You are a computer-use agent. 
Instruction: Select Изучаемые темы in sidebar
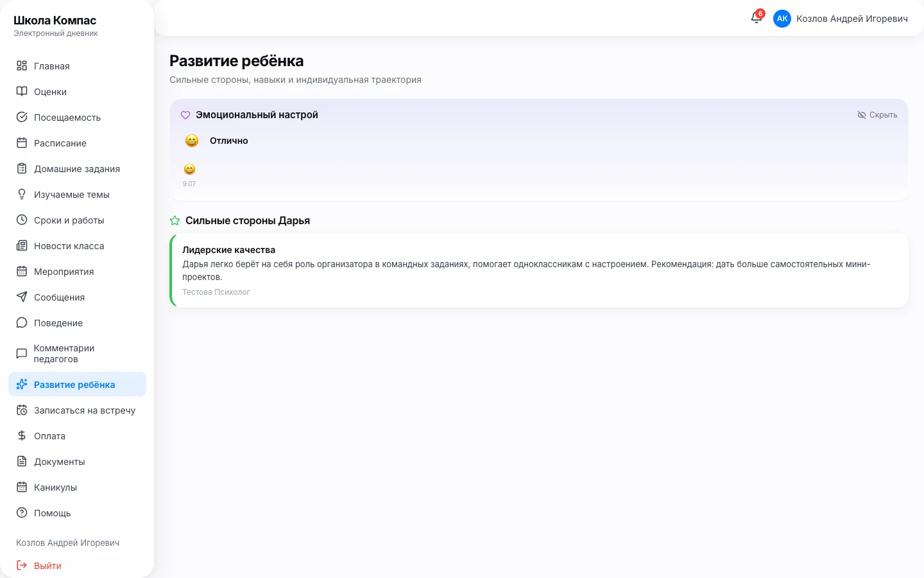77,194
